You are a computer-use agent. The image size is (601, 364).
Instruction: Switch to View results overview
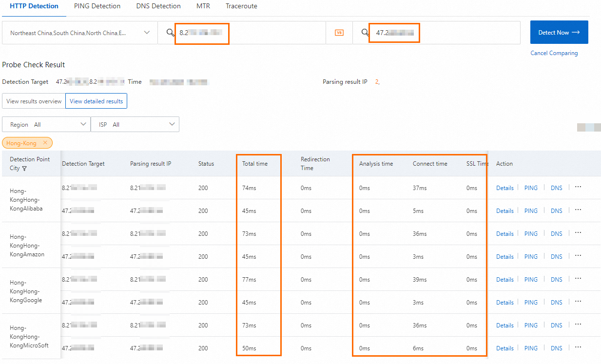click(x=34, y=101)
